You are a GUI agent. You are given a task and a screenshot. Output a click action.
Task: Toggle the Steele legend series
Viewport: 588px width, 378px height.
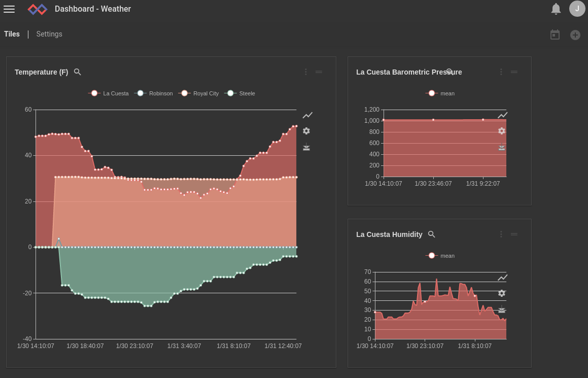[x=239, y=93]
